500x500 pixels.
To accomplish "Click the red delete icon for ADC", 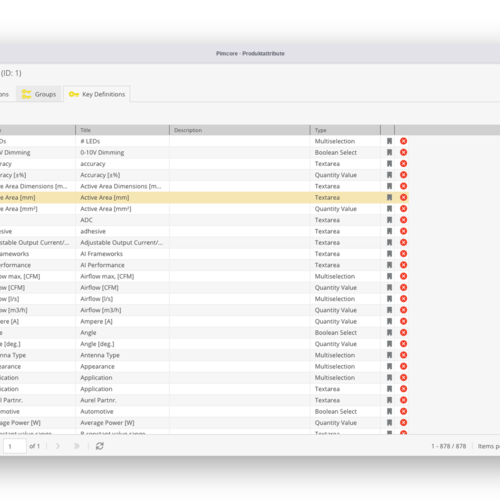I will tap(403, 220).
